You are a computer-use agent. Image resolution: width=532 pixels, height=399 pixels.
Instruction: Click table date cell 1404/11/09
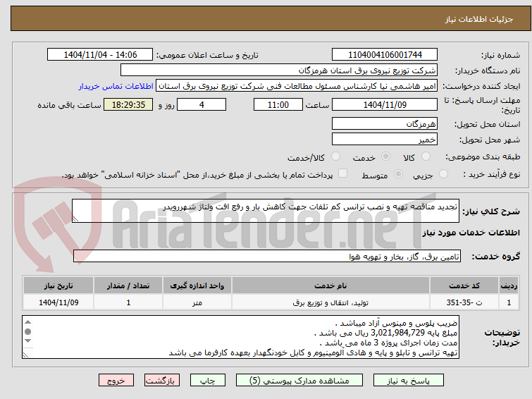(58, 302)
